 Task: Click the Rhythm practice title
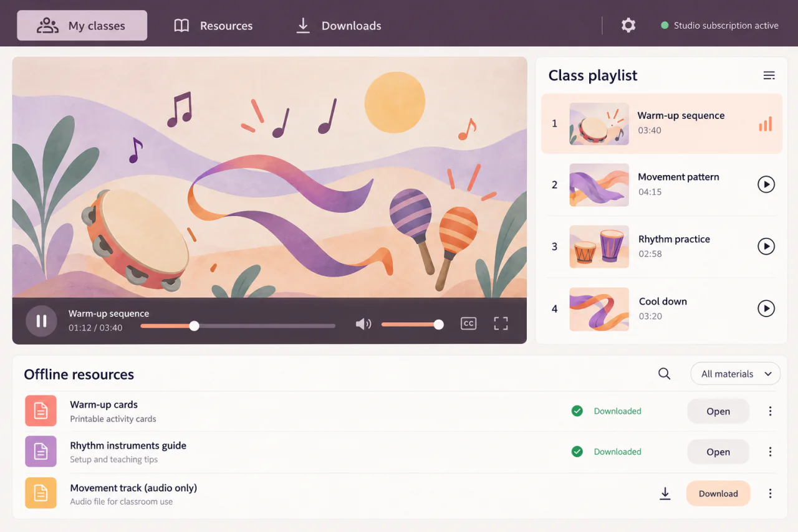[674, 239]
